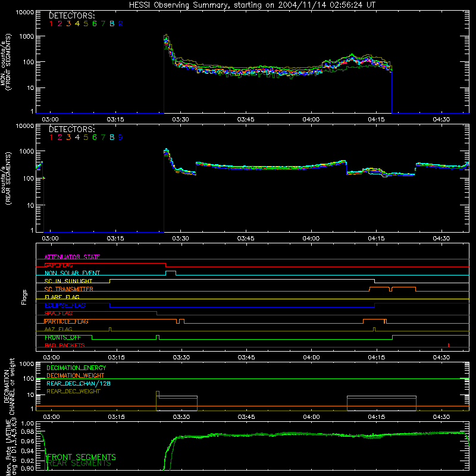The height and width of the screenshot is (476, 476).
Task: Click the SAA_FLAG label
Action: (x=58, y=314)
